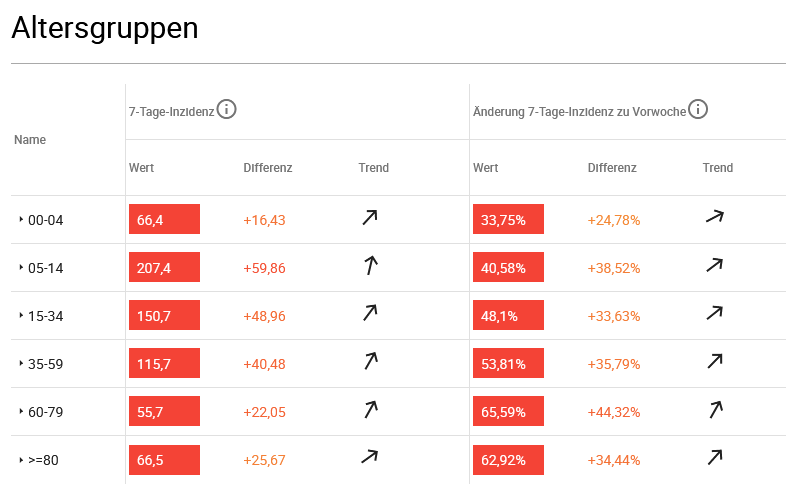786x504 pixels.
Task: Open info icon beside Änderung 7-Tage-Inzidenz zu Vorwoche
Action: 698,109
